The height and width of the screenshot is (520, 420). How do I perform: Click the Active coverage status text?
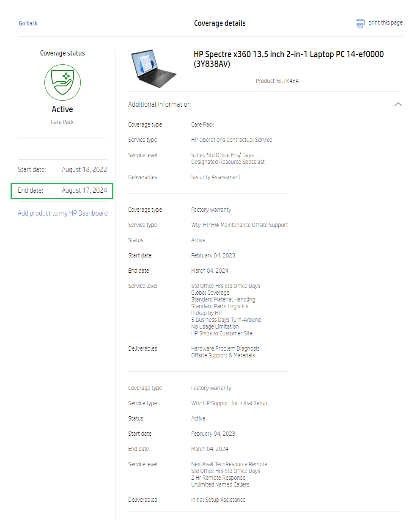(x=63, y=110)
